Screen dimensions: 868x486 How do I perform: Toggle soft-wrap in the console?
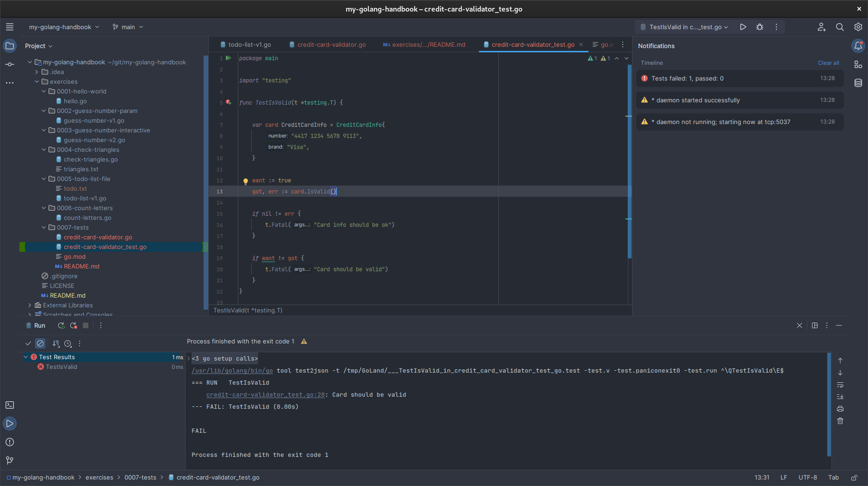click(x=840, y=385)
